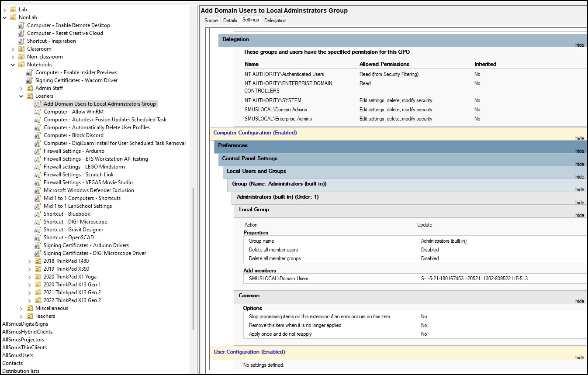This screenshot has width=588, height=375.
Task: Click the Non-classroom OU folder icon
Action: 21,57
